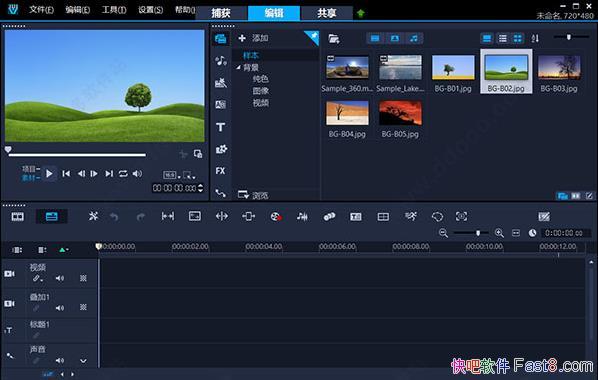
Task: Open the Multi-Camera Editor icon
Action: [383, 217]
